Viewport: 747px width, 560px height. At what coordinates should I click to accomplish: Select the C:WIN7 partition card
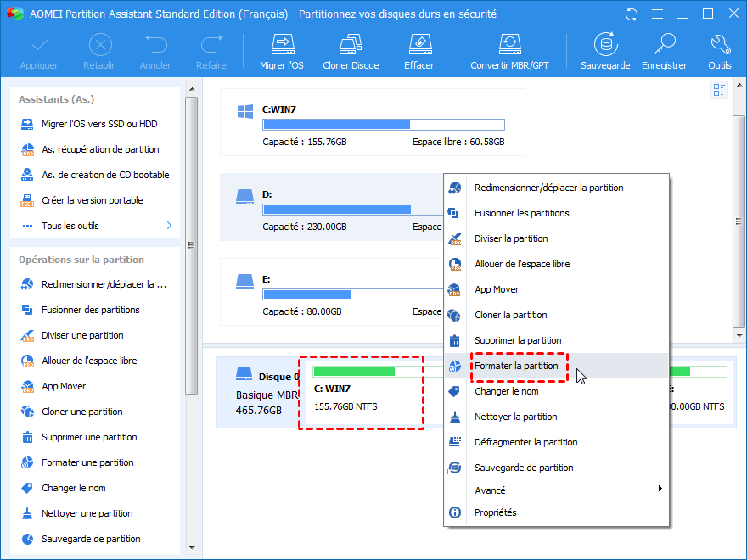pos(372,122)
